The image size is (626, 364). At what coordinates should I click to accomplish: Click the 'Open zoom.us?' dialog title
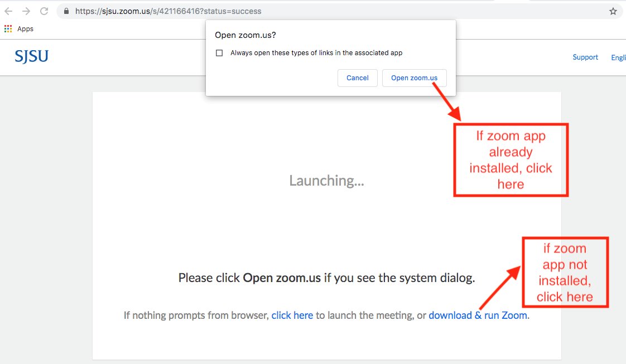pyautogui.click(x=245, y=35)
